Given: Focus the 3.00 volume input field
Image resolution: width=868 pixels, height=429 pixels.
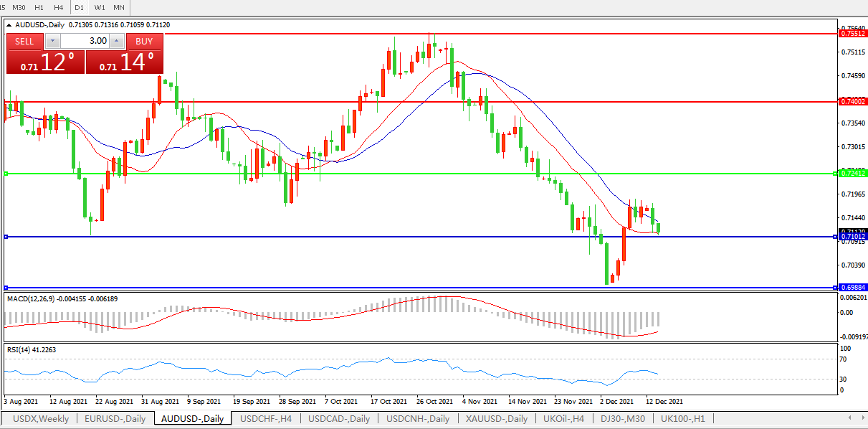Looking at the screenshot, I should (x=84, y=41).
